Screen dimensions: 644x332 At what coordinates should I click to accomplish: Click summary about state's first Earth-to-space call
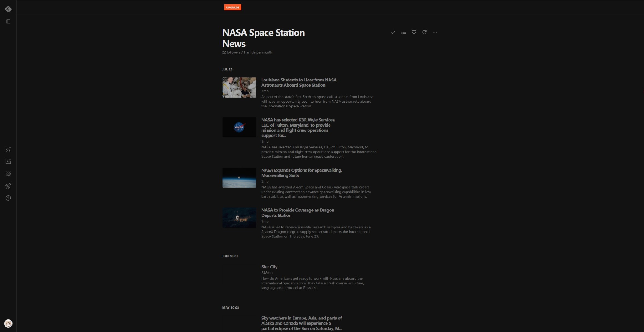pyautogui.click(x=317, y=101)
